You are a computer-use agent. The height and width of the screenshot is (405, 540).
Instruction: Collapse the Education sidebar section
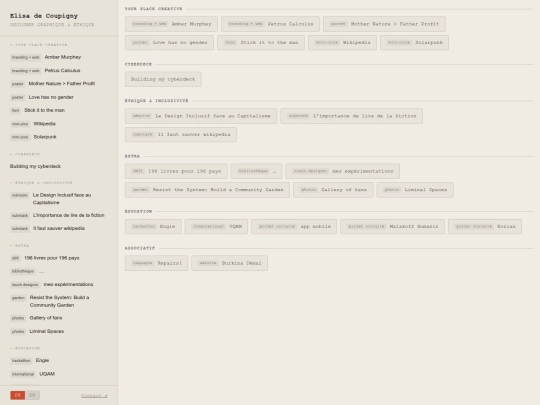coord(25,348)
